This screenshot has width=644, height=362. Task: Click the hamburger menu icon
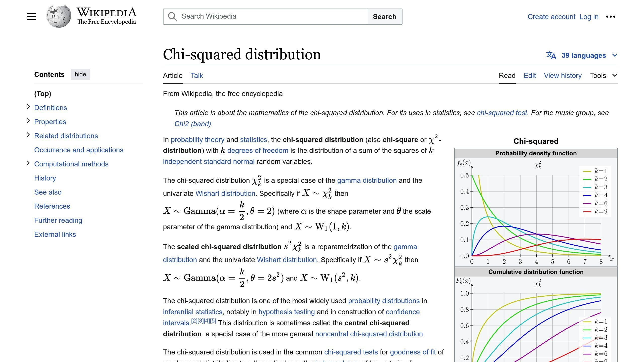coord(30,16)
